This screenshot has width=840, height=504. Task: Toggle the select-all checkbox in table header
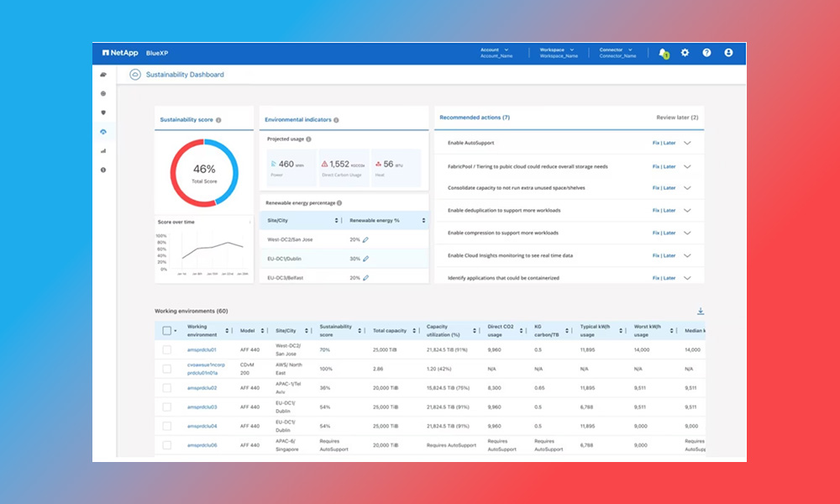coord(166,330)
